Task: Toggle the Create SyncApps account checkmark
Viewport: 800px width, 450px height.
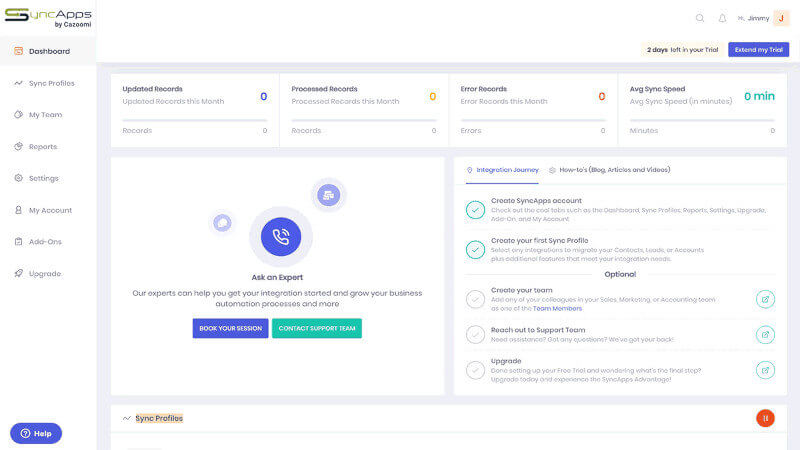Action: click(476, 209)
